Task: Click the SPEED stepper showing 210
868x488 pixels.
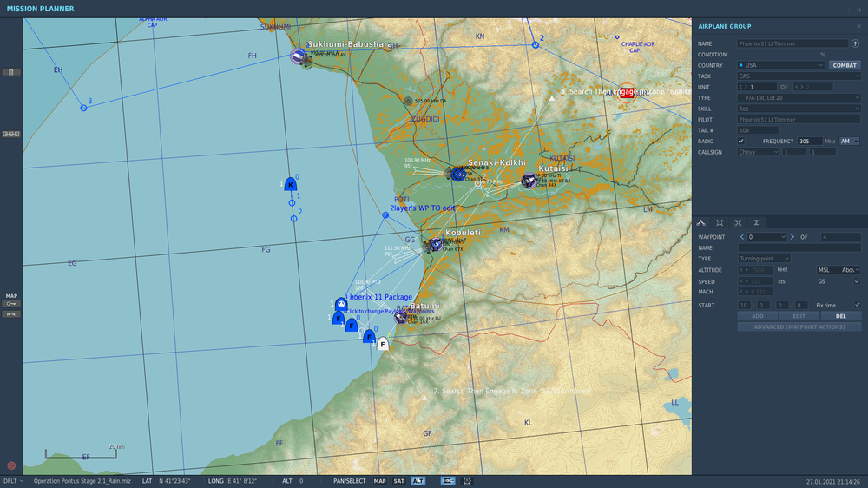Action: tap(755, 281)
